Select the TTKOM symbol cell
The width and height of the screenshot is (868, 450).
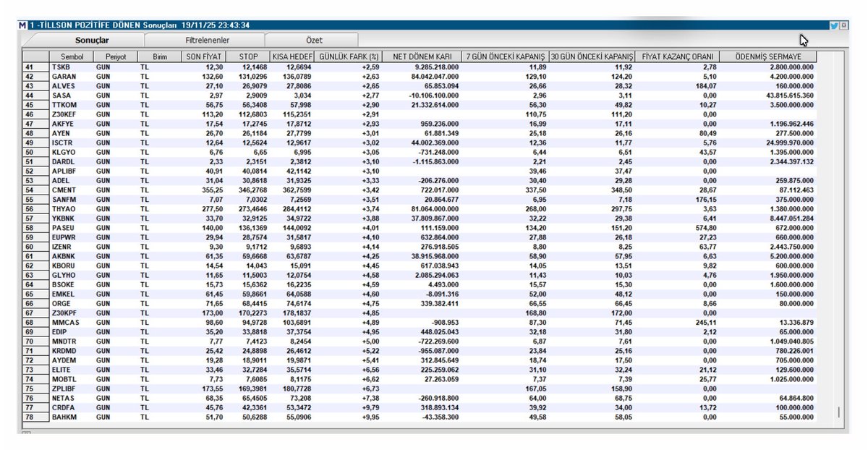[71, 105]
